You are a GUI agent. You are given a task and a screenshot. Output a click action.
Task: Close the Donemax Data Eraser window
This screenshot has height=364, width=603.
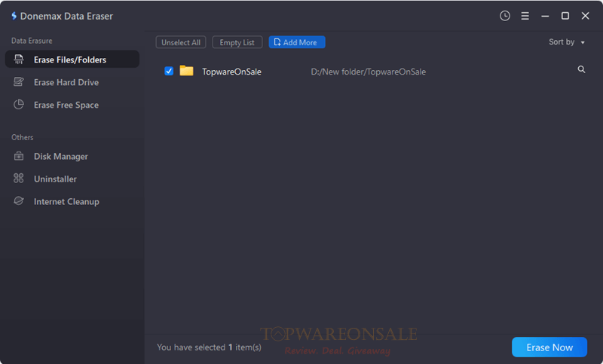point(586,16)
